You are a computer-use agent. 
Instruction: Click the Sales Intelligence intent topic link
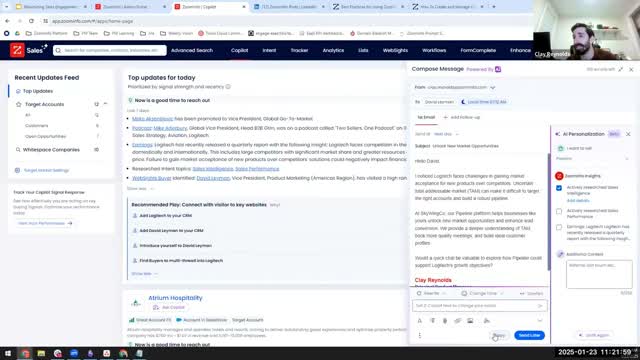tap(213, 169)
